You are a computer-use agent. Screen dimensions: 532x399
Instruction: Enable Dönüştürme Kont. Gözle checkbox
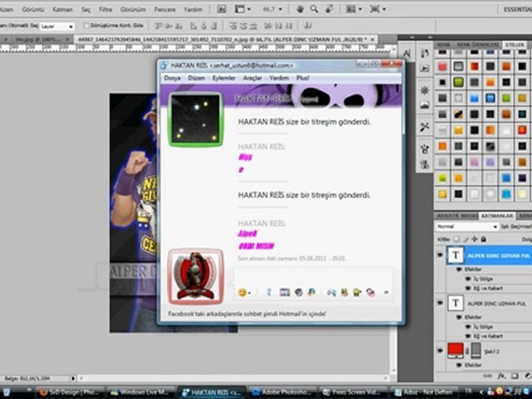pyautogui.click(x=86, y=25)
